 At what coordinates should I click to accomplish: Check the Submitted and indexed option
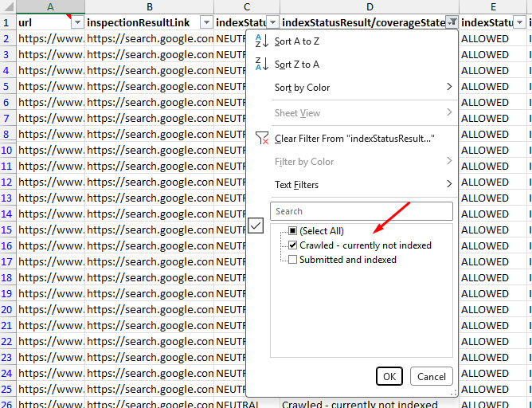(x=292, y=260)
